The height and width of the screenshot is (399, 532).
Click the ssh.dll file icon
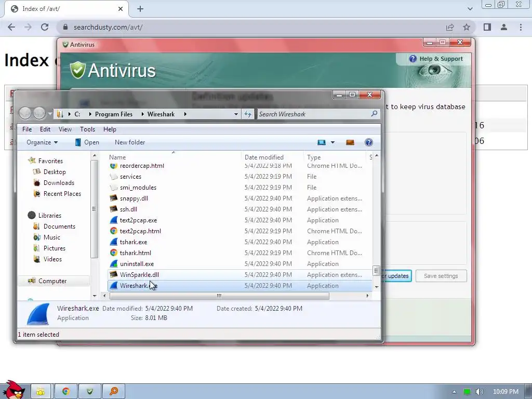click(114, 209)
